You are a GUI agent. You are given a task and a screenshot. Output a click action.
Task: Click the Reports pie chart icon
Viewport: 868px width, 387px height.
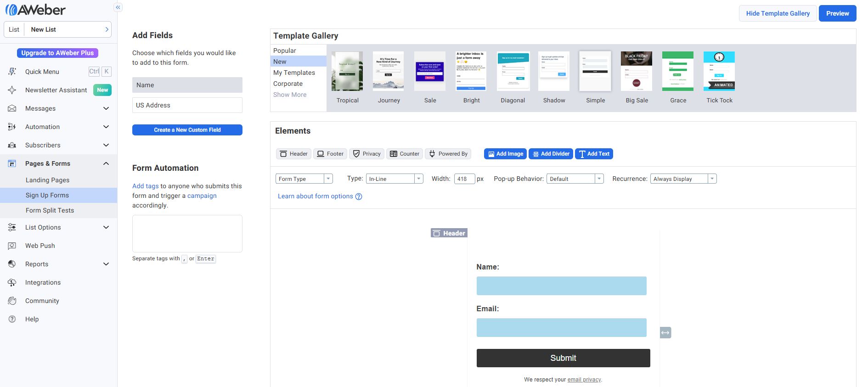tap(12, 264)
